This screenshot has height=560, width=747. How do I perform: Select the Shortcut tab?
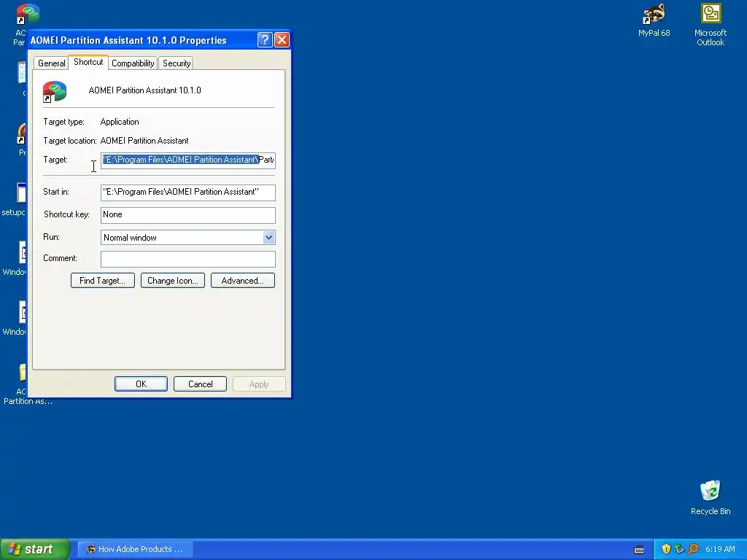pos(88,62)
